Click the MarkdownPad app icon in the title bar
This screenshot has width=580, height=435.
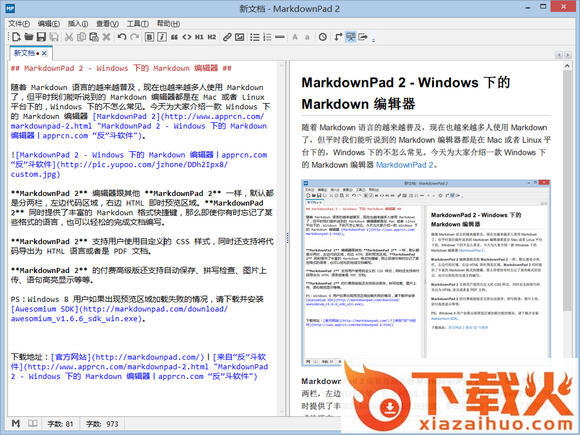click(x=10, y=8)
